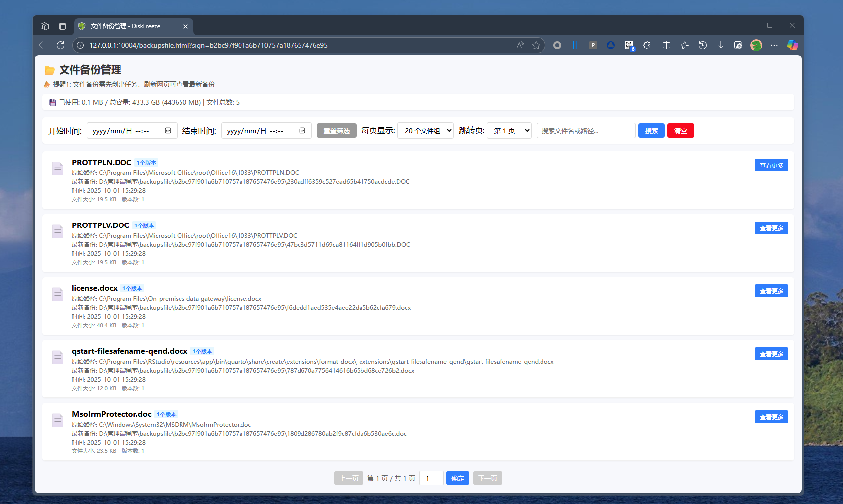843x504 pixels.
Task: Click the extension icon with badge 6
Action: (629, 46)
